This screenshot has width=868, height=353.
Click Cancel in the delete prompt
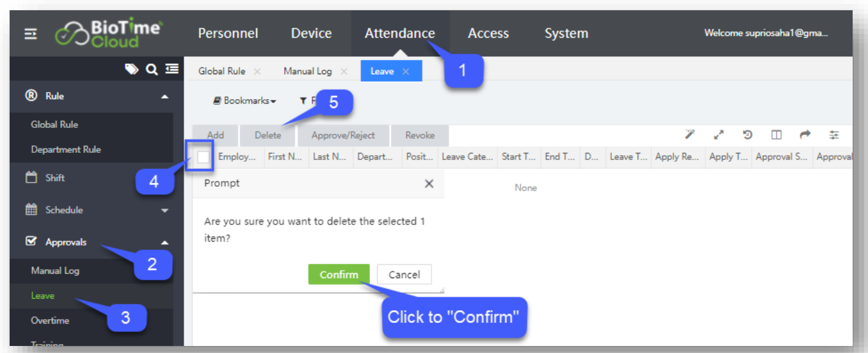pyautogui.click(x=404, y=274)
